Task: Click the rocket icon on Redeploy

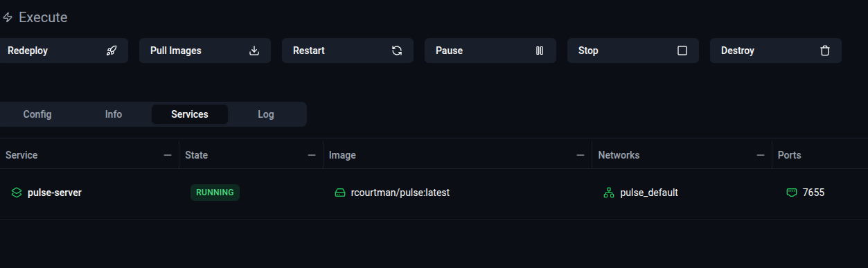Action: tap(112, 51)
